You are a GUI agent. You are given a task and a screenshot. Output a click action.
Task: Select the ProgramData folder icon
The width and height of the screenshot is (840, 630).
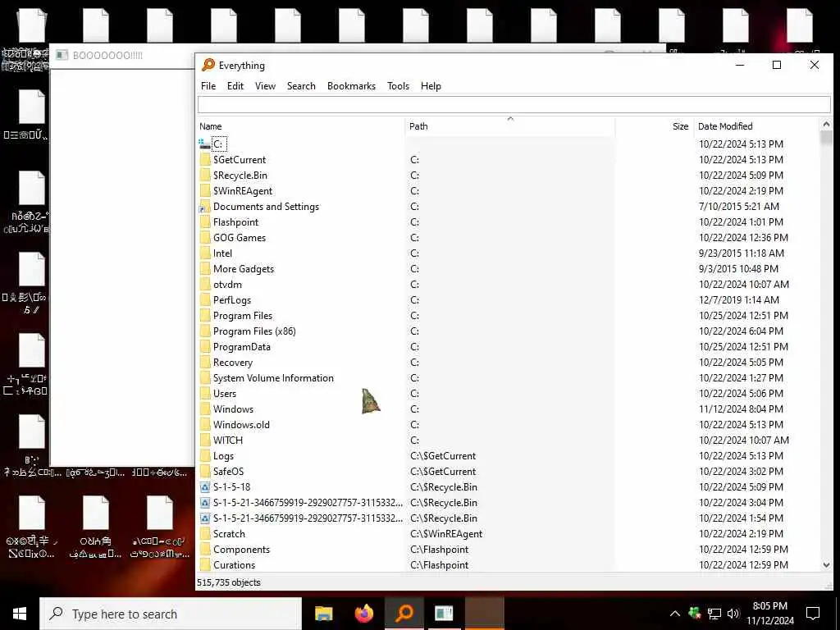(x=204, y=347)
